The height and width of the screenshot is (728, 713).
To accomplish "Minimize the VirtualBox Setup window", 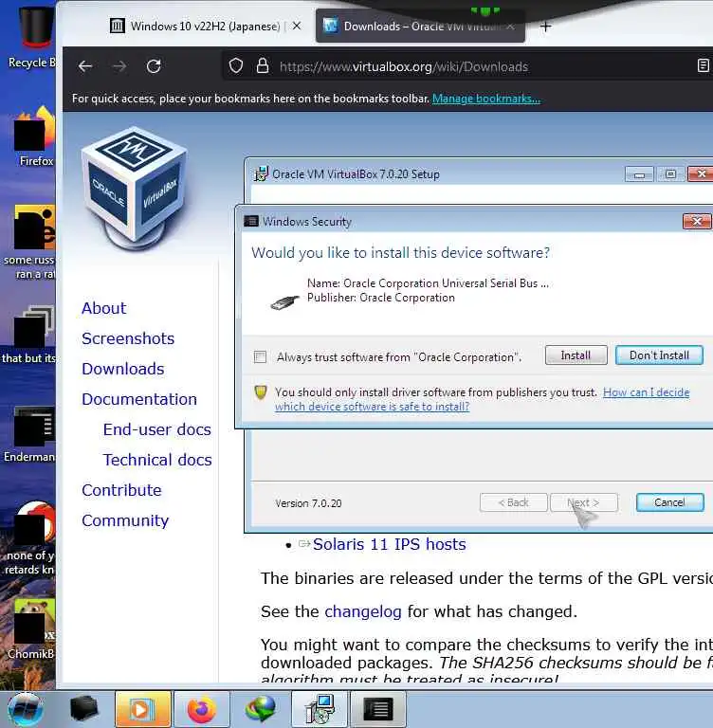I will (x=639, y=174).
